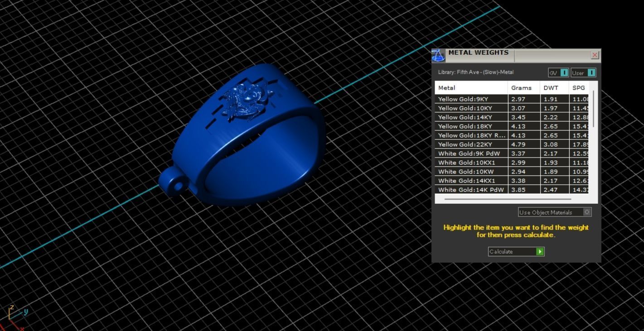Click the Library: Fifth Ave - (Slow)-Metal label
The height and width of the screenshot is (331, 644).
[476, 72]
